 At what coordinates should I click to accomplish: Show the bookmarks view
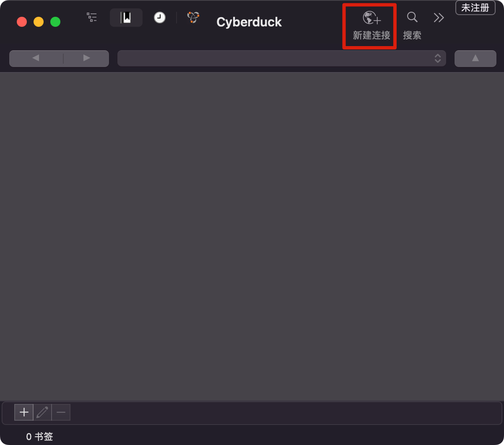(x=126, y=18)
